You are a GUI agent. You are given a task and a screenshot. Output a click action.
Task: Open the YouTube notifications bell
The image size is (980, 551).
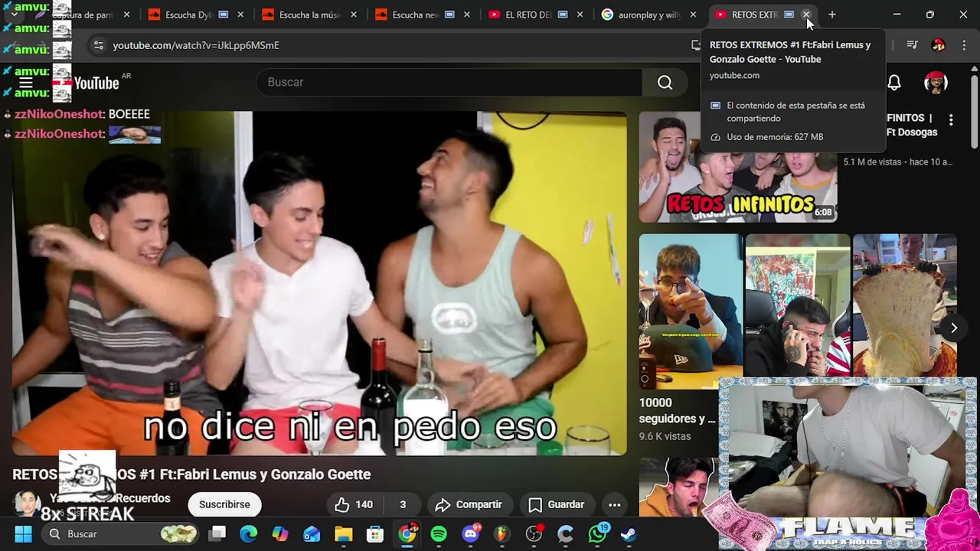893,83
